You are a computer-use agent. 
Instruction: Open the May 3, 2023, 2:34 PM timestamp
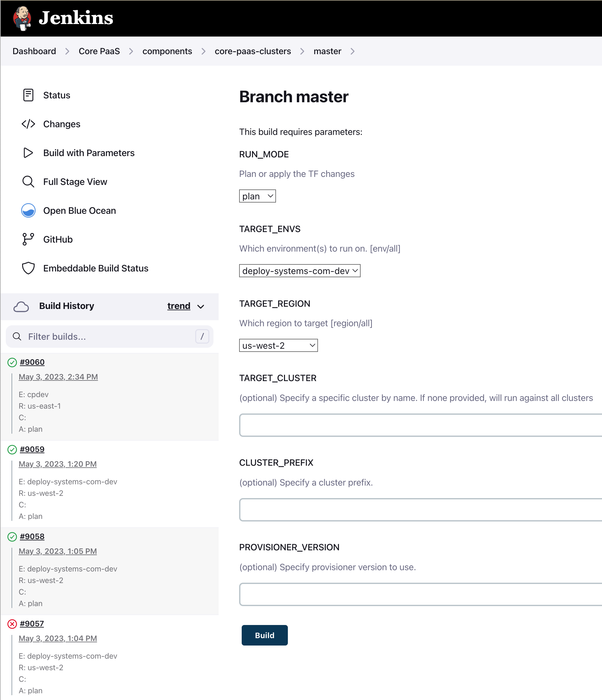[58, 377]
